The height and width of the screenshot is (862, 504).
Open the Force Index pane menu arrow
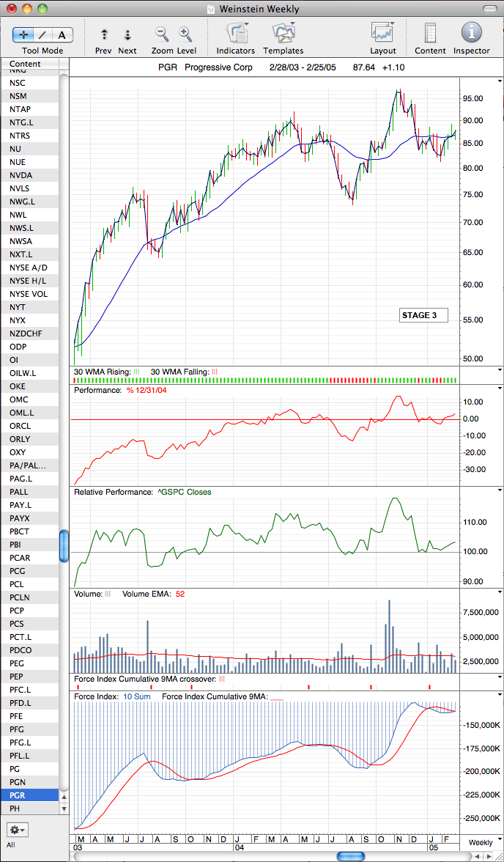point(499,694)
